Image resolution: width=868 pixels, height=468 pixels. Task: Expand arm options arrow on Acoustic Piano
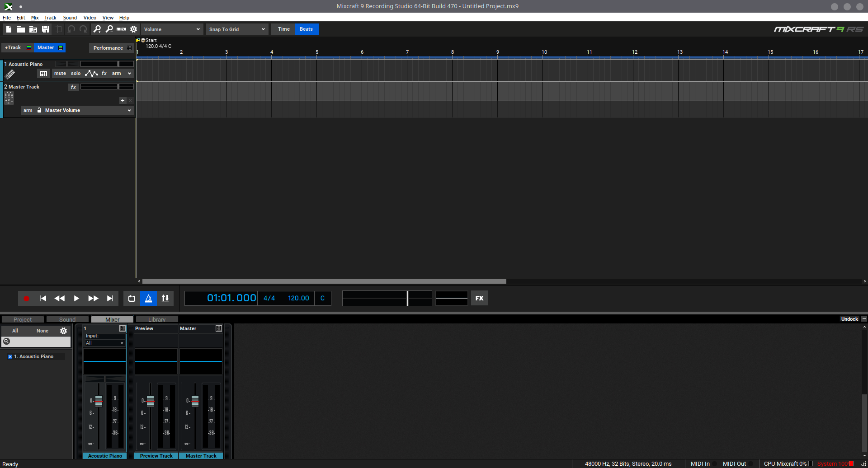click(129, 73)
